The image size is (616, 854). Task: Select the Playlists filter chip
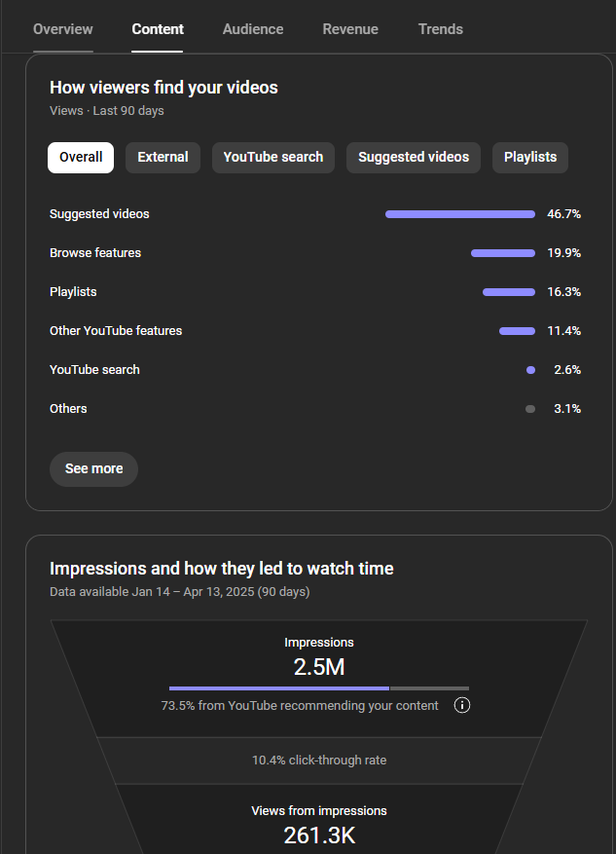click(x=530, y=157)
